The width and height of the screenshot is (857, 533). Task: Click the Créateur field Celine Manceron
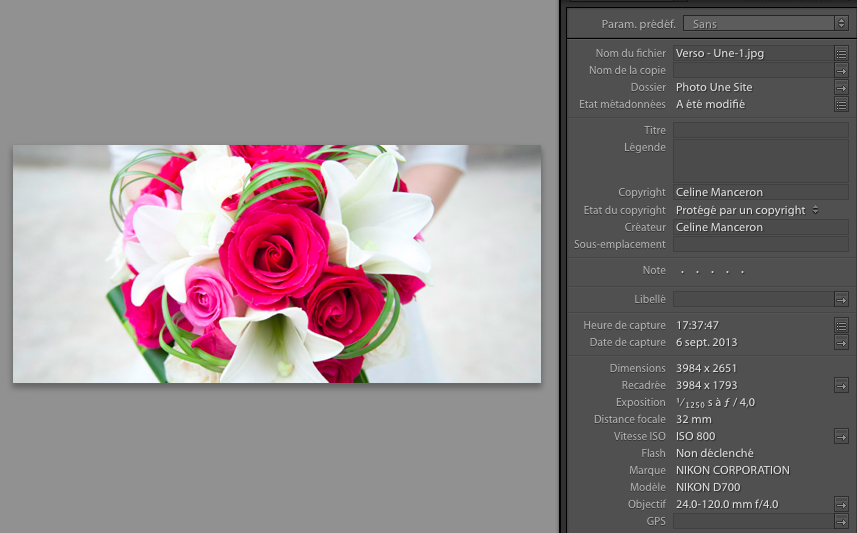click(x=761, y=227)
